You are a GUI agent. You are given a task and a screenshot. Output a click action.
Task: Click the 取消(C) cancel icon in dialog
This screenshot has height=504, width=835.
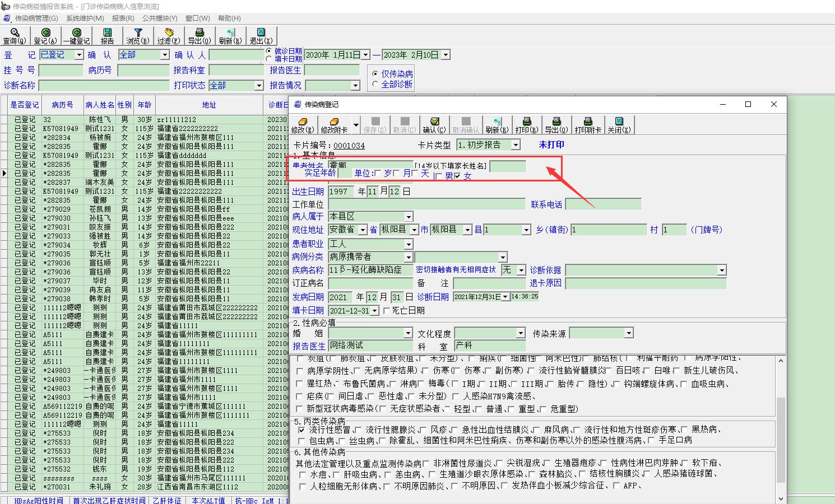(x=405, y=122)
